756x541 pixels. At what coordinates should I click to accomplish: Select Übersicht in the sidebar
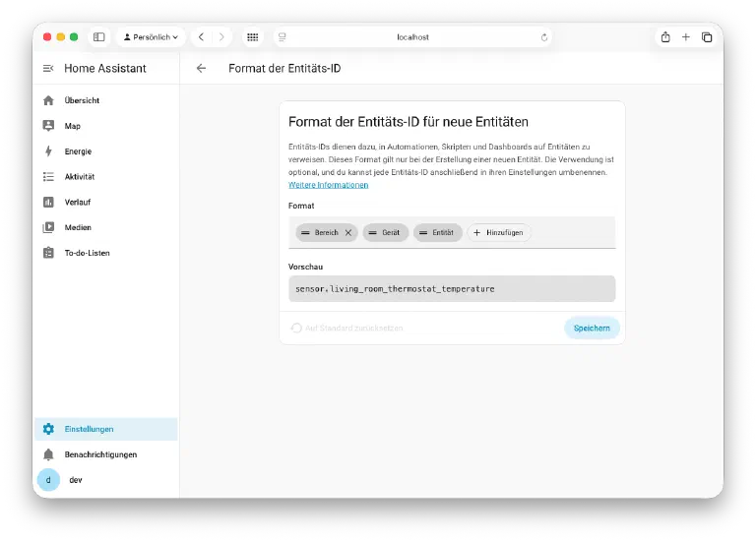click(x=106, y=100)
